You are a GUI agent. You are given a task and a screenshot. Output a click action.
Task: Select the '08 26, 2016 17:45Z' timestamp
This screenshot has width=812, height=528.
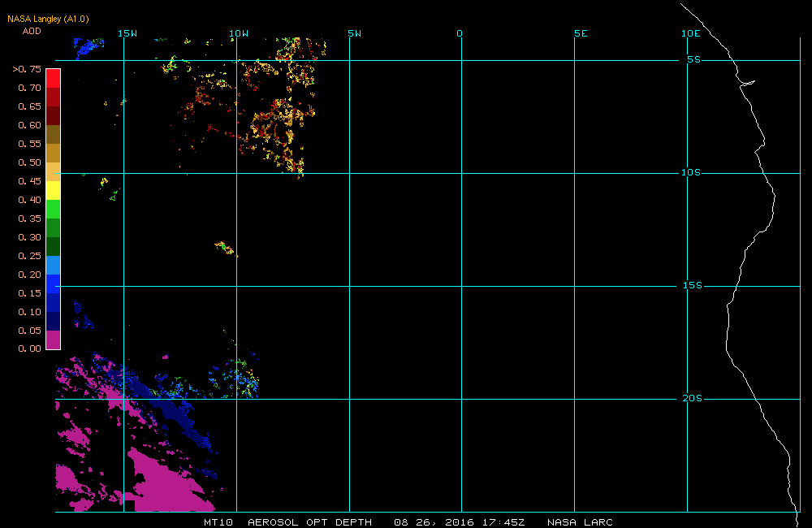pyautogui.click(x=460, y=522)
